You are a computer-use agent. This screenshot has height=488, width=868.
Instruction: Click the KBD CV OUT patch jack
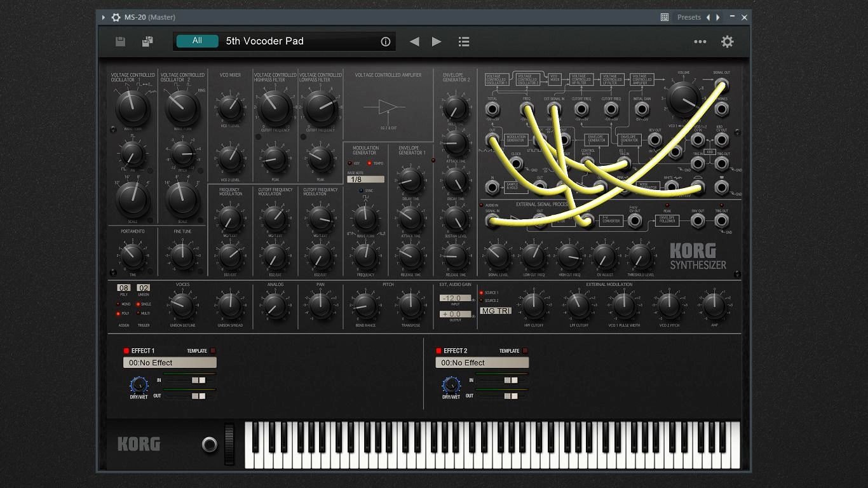(x=722, y=140)
